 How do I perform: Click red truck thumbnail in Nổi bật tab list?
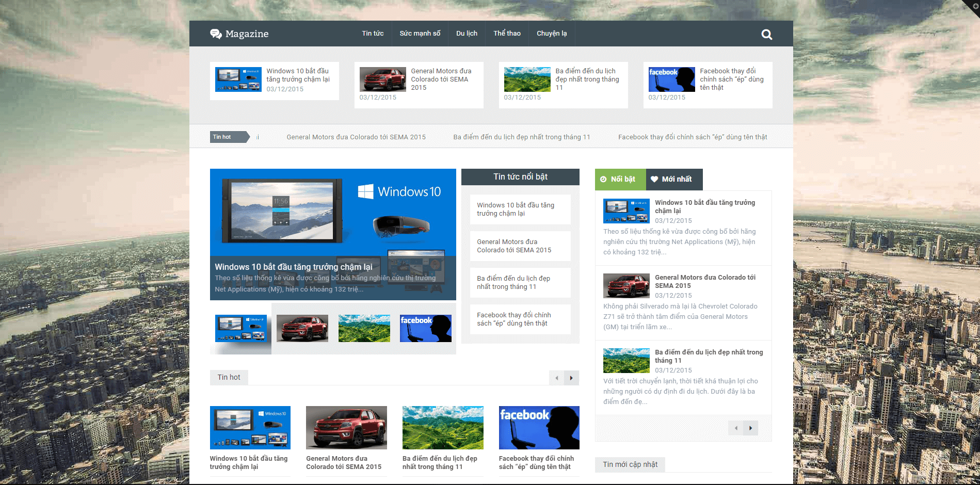click(x=626, y=286)
